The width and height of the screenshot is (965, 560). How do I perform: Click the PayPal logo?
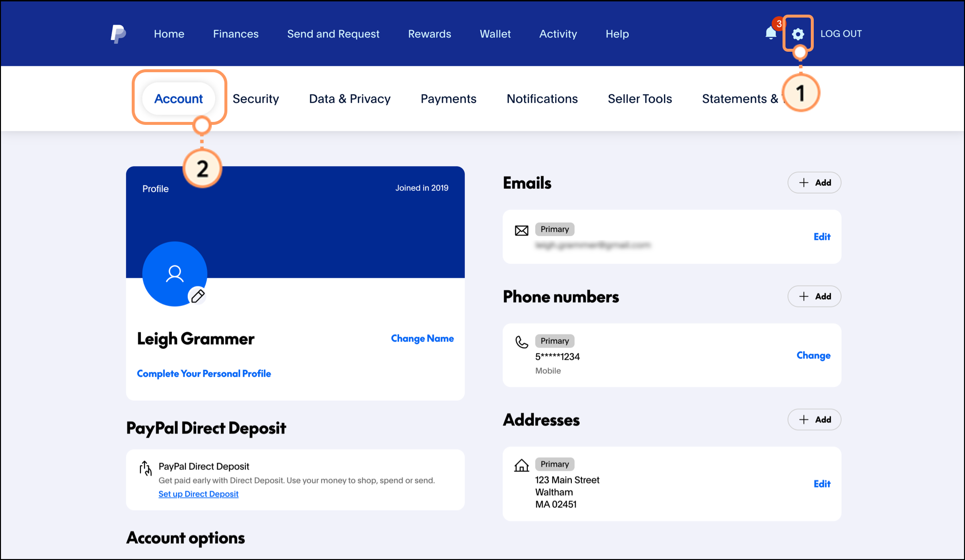coord(118,34)
